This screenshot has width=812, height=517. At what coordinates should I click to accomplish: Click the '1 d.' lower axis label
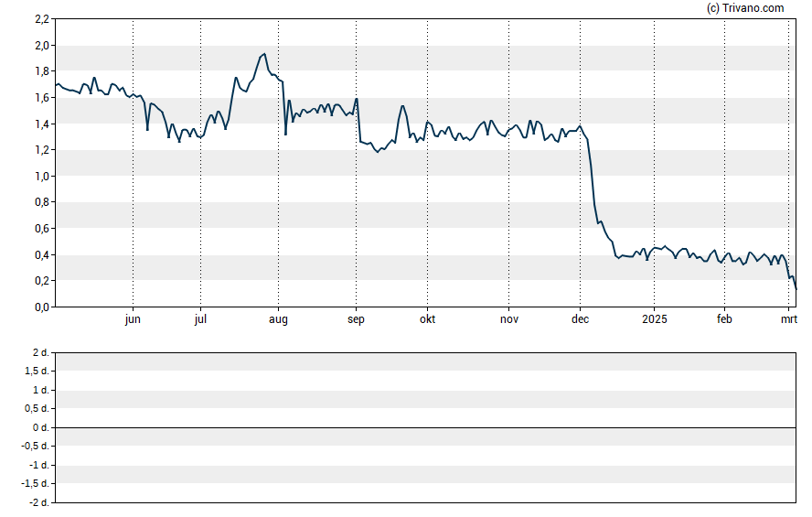[41, 390]
